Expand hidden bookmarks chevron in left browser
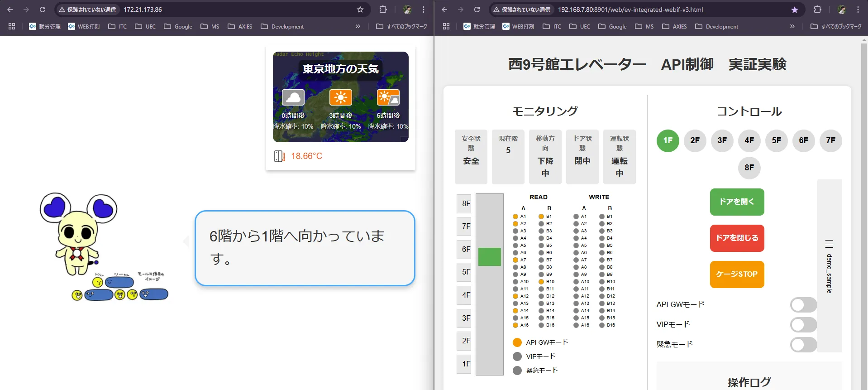 [358, 27]
